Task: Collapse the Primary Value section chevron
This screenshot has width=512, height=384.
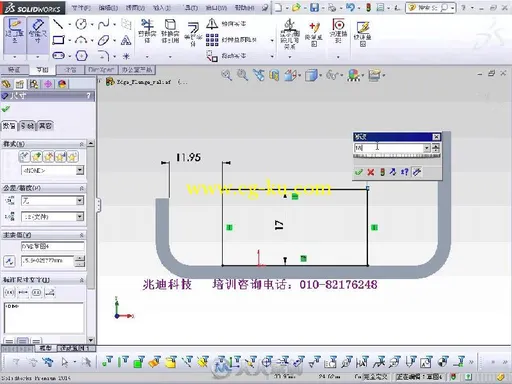Action: (x=81, y=235)
